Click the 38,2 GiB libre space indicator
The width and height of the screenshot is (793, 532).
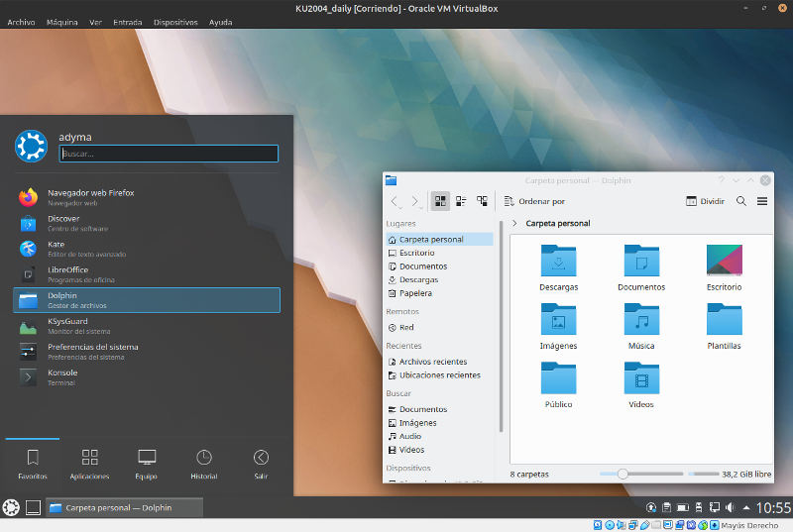pos(730,474)
